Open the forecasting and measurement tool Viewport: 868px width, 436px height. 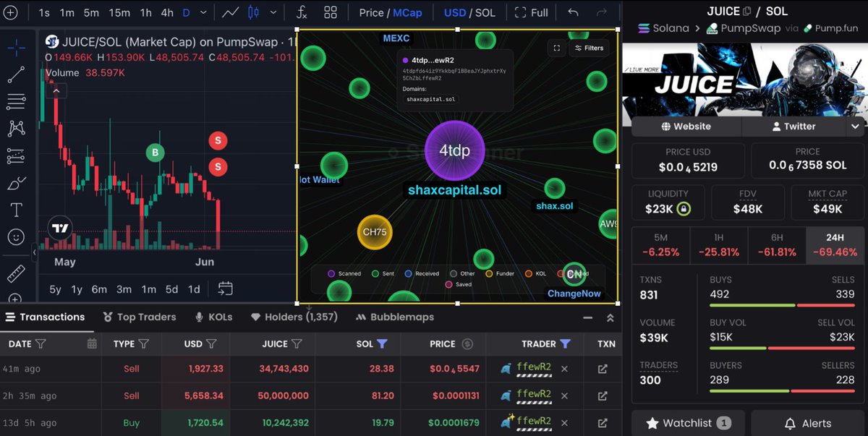pyautogui.click(x=16, y=156)
